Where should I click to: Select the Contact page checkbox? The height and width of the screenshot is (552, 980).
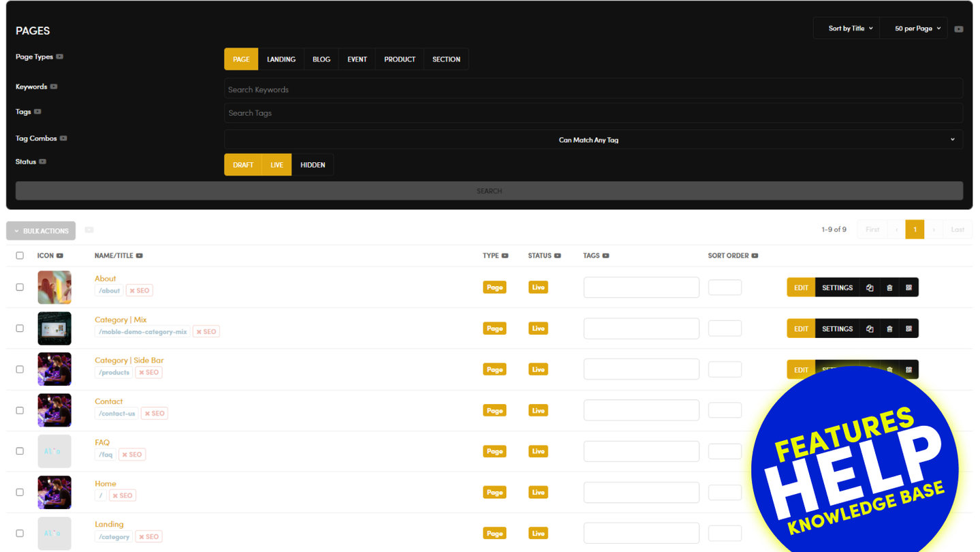click(20, 410)
